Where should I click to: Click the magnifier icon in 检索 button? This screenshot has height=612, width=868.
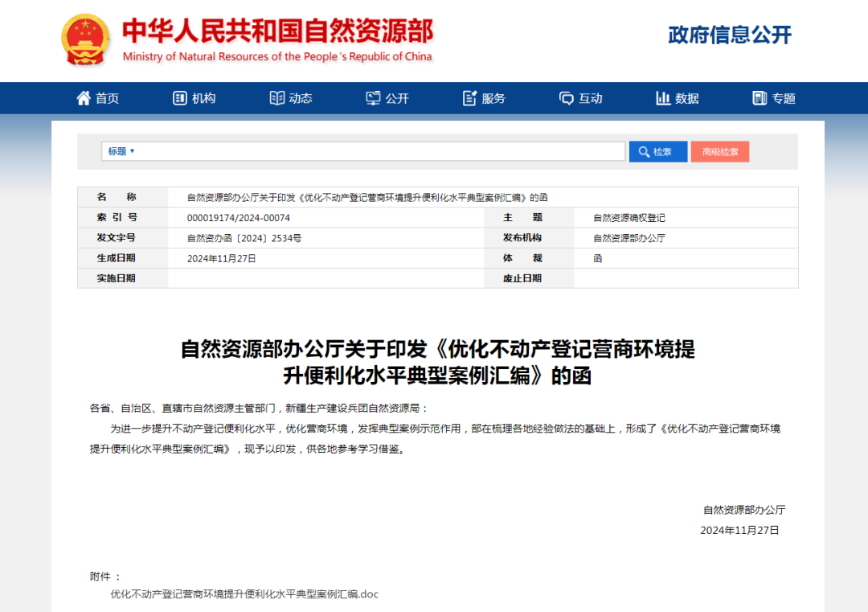coord(645,152)
